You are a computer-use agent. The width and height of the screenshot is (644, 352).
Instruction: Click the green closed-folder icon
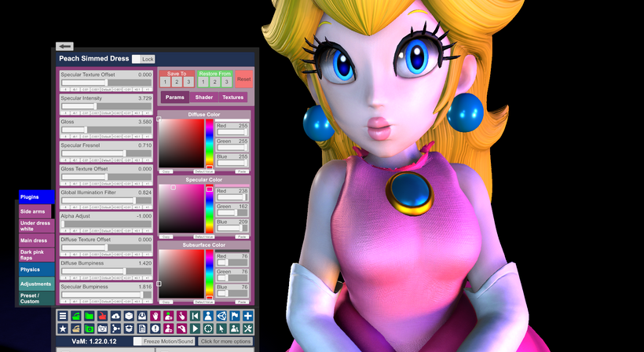89,316
